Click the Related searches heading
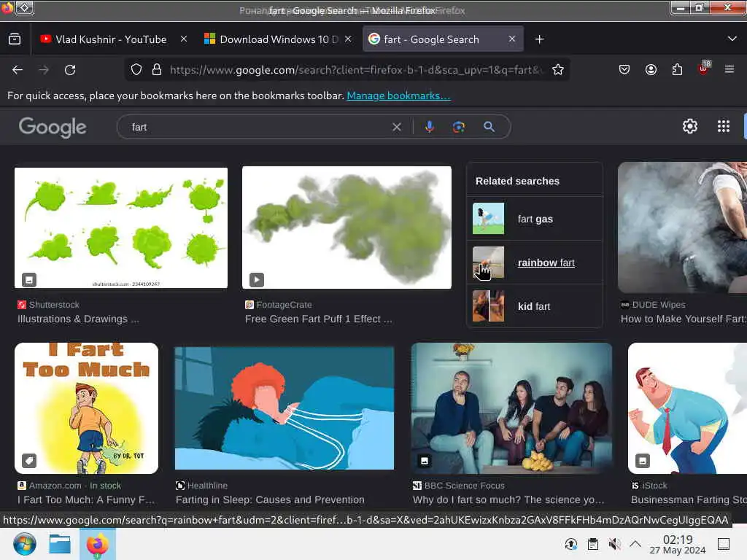Viewport: 747px width, 560px height. coord(517,181)
